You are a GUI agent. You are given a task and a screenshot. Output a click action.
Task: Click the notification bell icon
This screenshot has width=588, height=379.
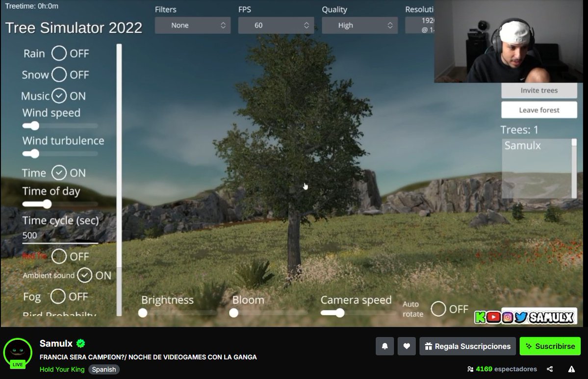click(385, 346)
